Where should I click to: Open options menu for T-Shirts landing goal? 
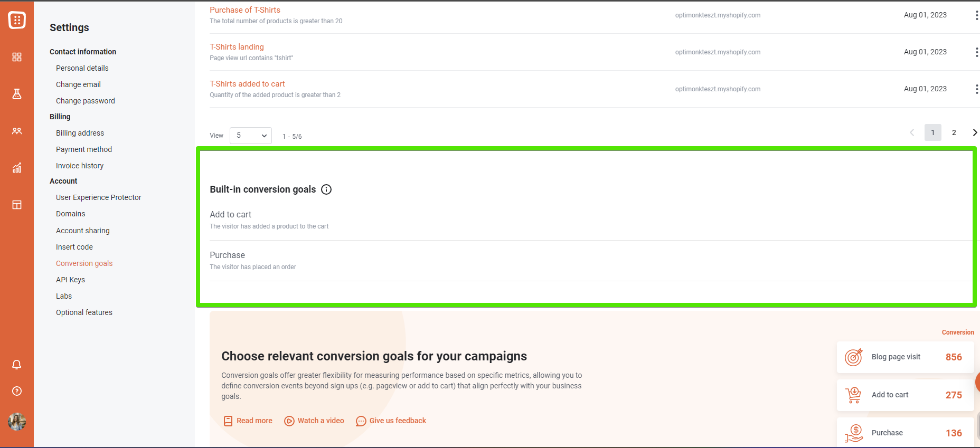click(x=976, y=52)
